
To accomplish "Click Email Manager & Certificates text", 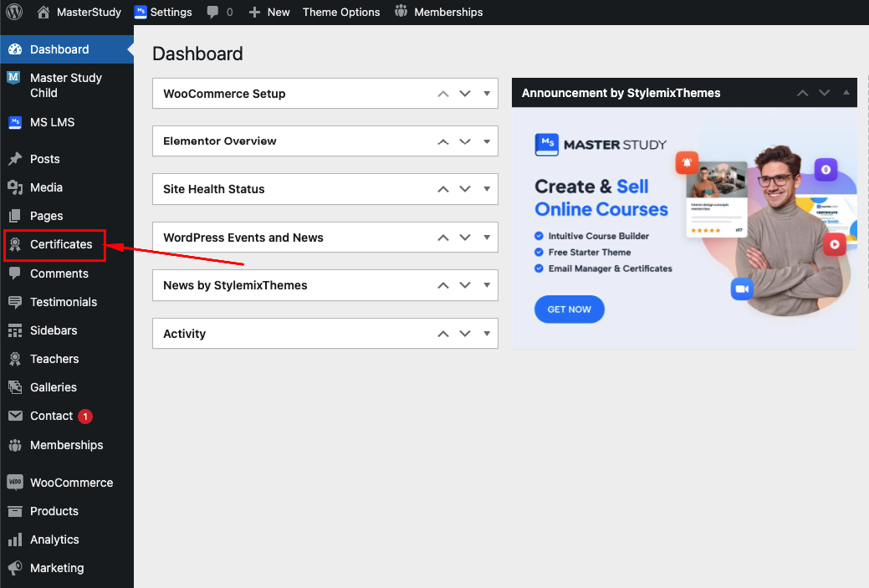I will coord(611,268).
